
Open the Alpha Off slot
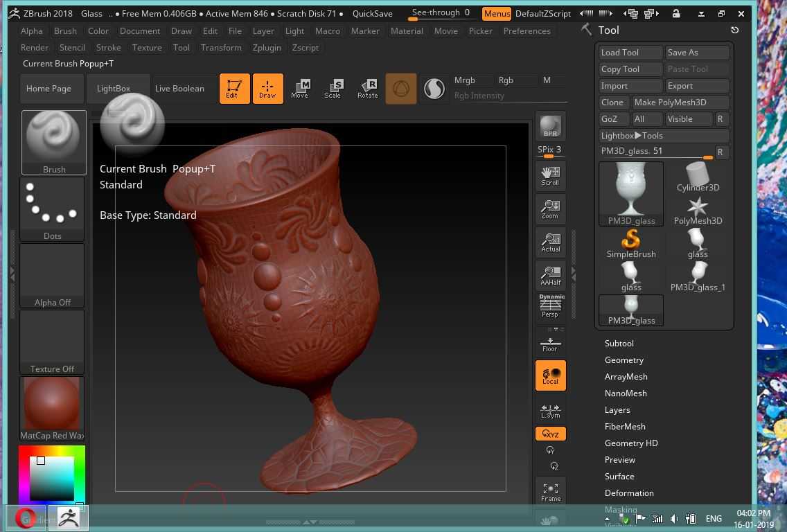coord(52,276)
